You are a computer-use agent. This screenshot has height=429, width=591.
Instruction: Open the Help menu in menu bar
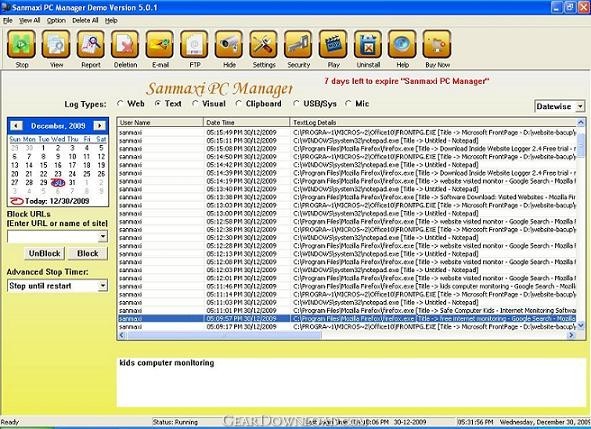(x=111, y=20)
